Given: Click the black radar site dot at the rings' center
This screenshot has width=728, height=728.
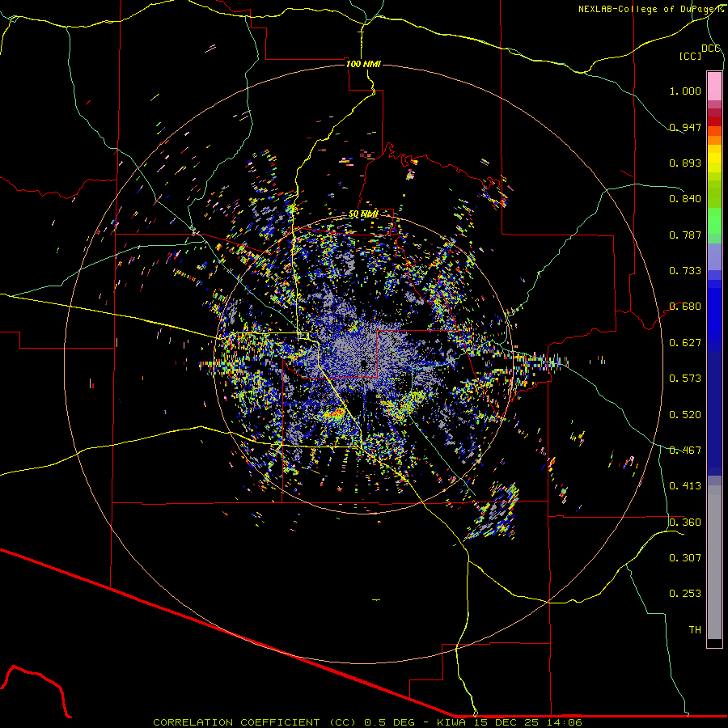Looking at the screenshot, I should (364, 364).
